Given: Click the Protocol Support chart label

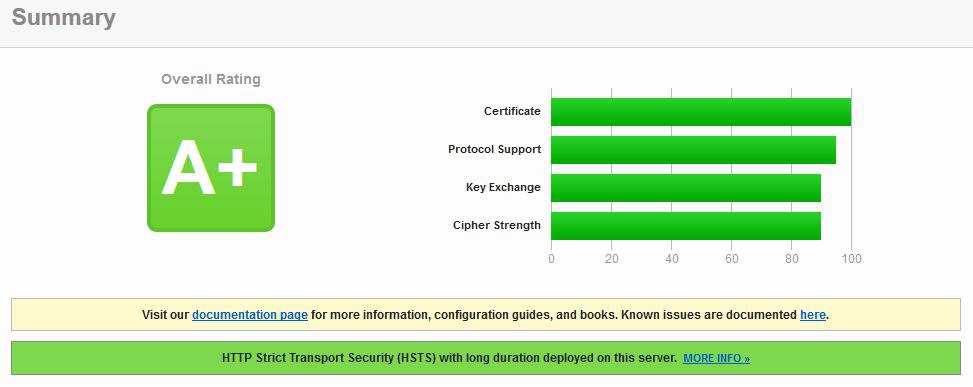Looking at the screenshot, I should click(495, 149).
